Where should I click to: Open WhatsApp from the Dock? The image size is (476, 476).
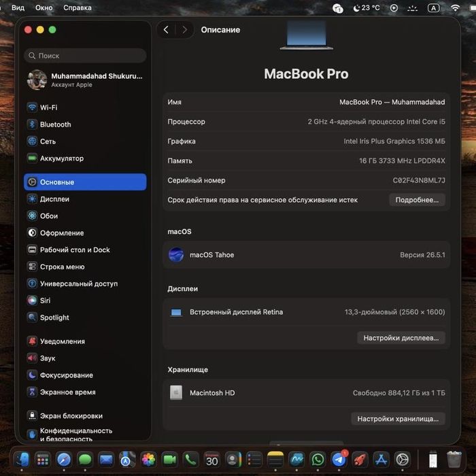click(318, 460)
